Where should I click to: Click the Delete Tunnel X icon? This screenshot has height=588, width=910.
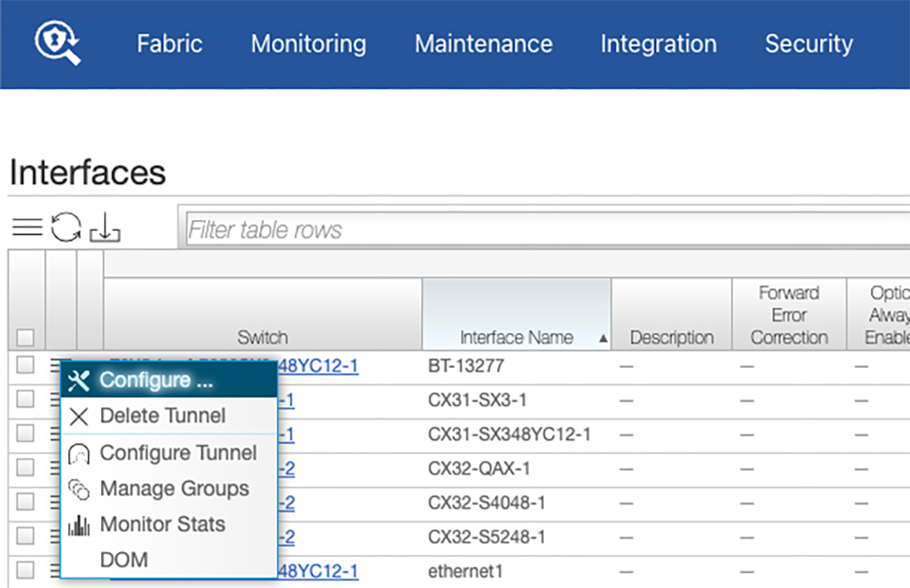coord(79,416)
